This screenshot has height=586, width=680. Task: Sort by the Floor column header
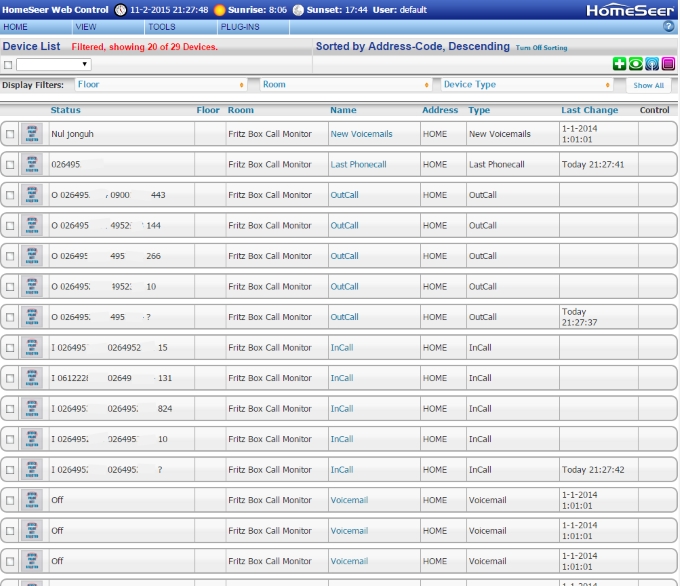tap(208, 110)
